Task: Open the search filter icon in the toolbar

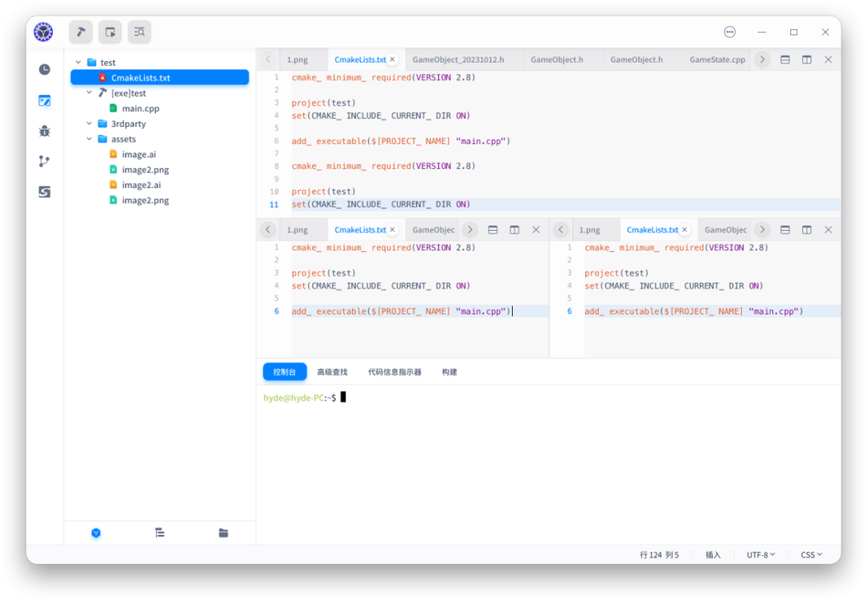Action: [139, 32]
